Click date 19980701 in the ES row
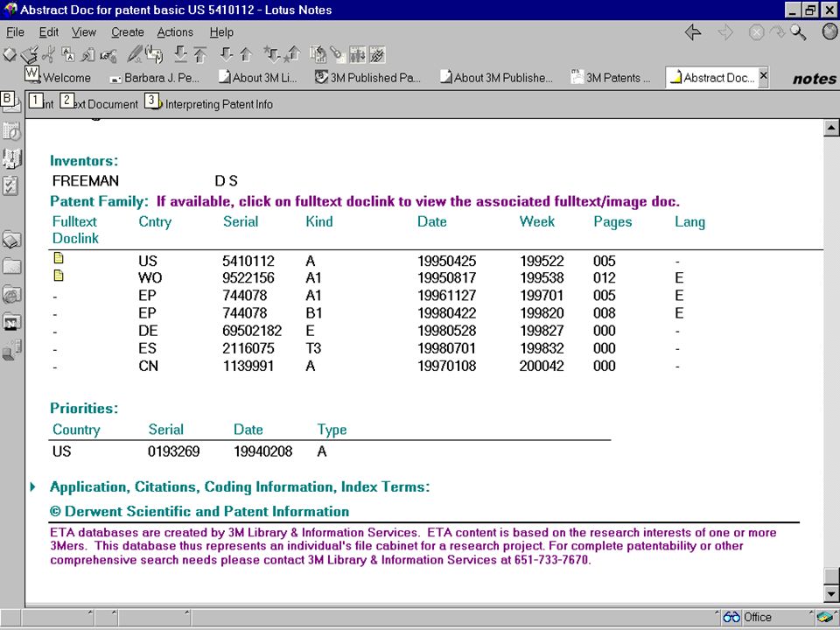The image size is (840, 630). click(x=447, y=348)
